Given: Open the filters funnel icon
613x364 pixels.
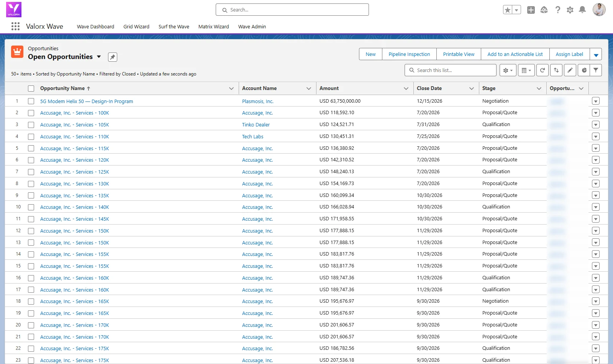Looking at the screenshot, I should (596, 71).
